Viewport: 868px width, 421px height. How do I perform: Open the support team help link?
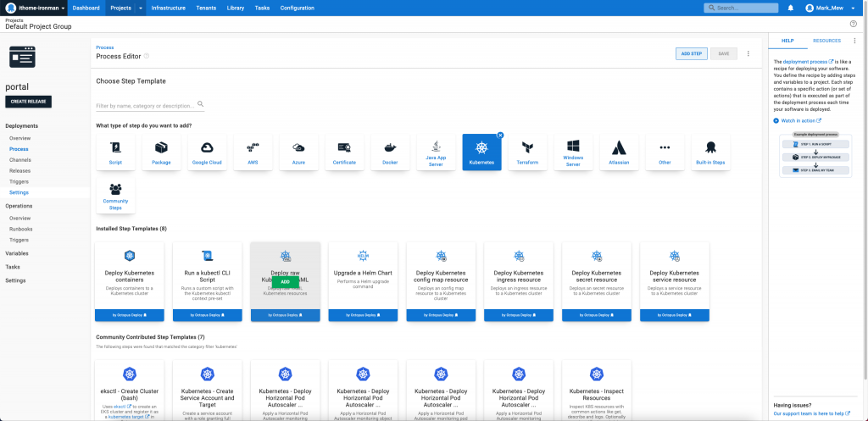[x=811, y=413]
